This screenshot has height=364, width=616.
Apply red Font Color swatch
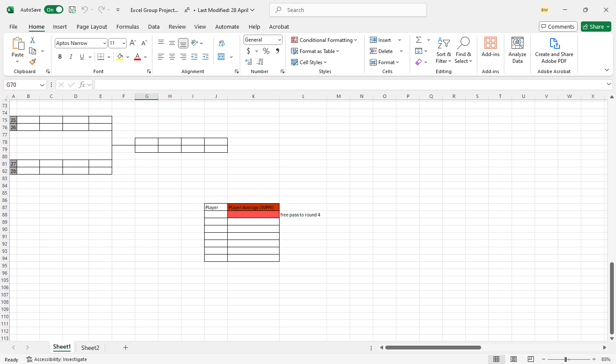137,57
